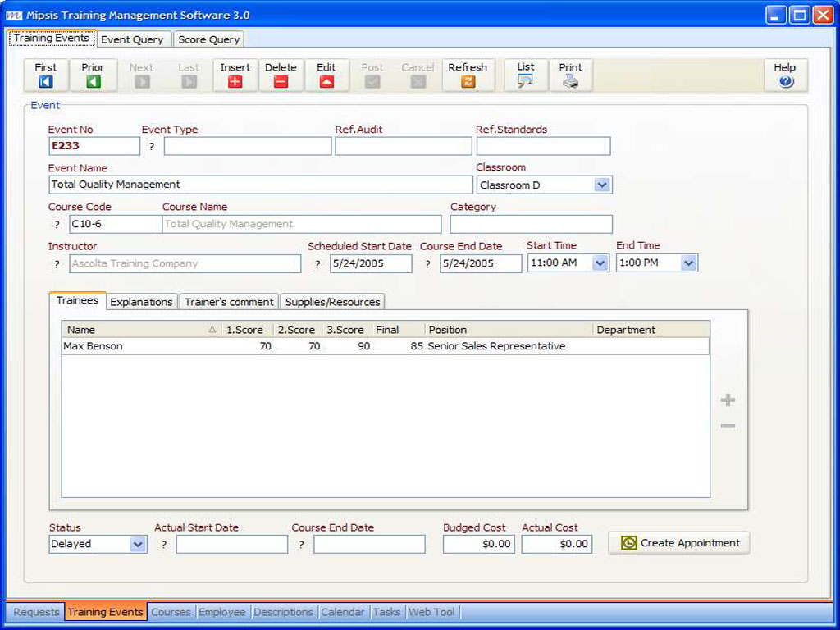Click the plus icon to add trainee
The height and width of the screenshot is (630, 840).
(x=728, y=400)
